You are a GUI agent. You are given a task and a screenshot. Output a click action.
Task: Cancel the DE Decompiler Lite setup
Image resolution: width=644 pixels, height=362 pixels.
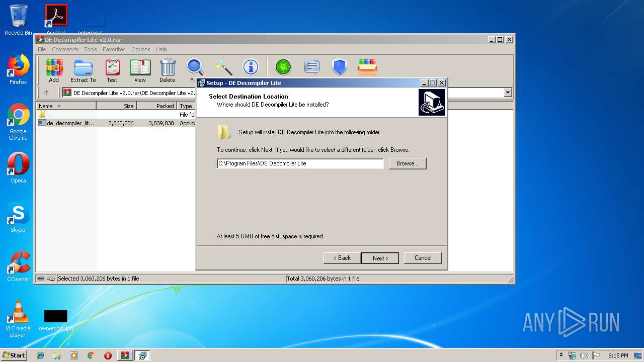(423, 258)
